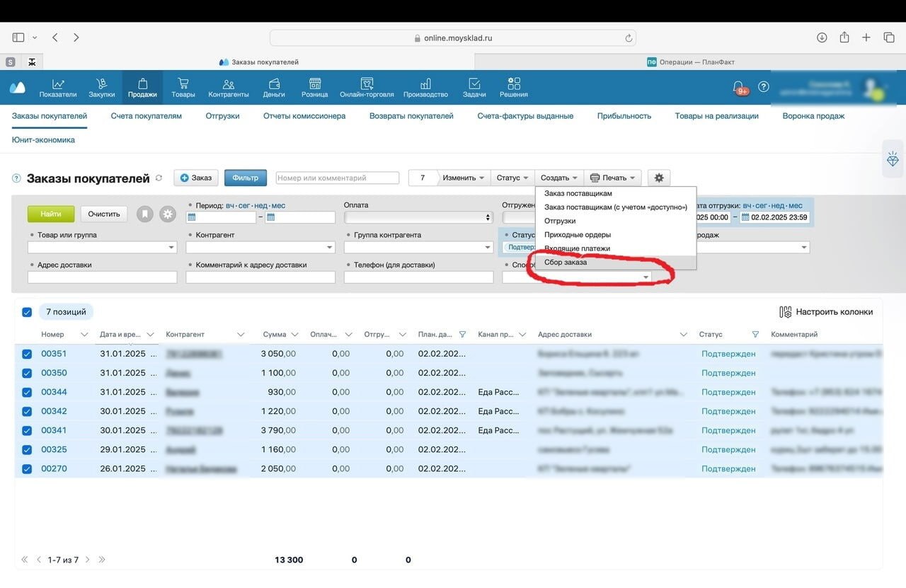
Task: Choose Заказ поставщикам (с учетом «доступно»)
Action: [x=616, y=207]
